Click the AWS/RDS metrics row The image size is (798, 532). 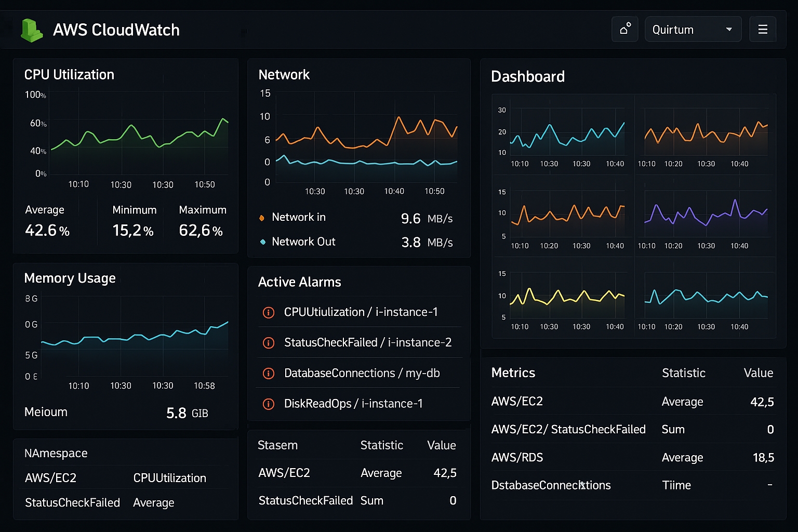[x=633, y=457]
